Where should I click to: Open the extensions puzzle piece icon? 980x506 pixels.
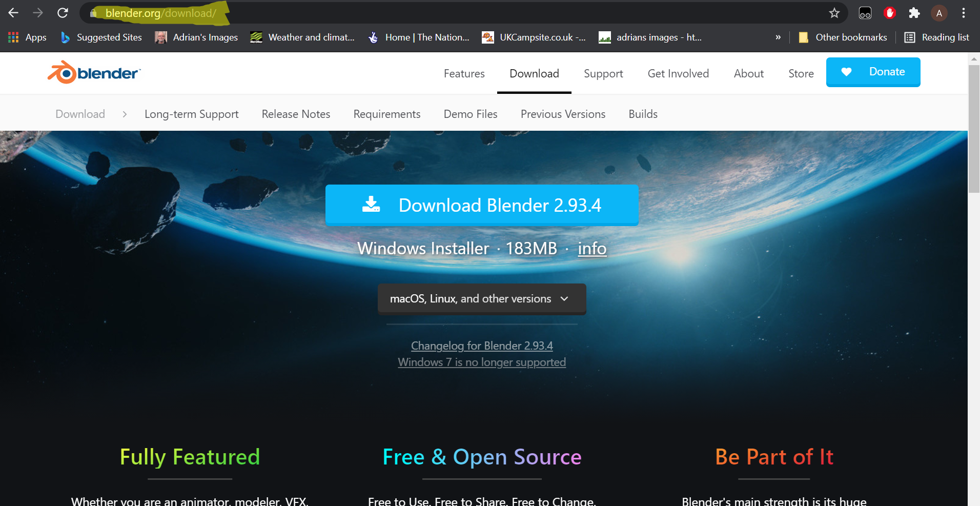click(914, 13)
